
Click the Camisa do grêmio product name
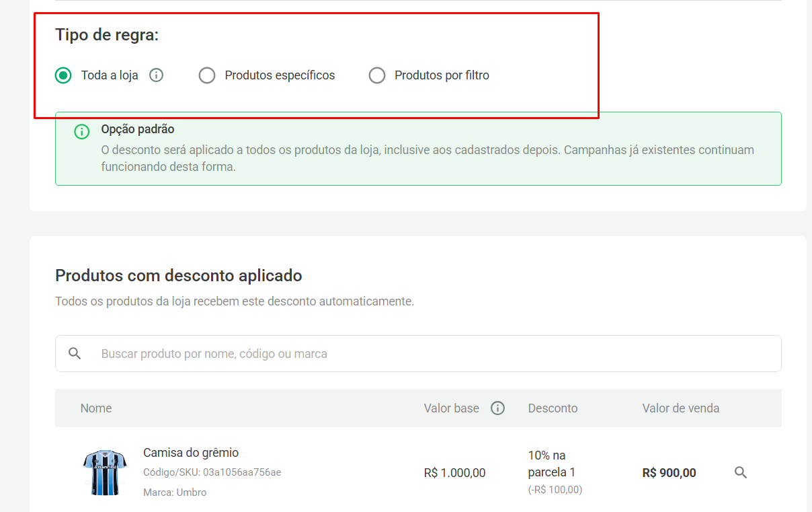[x=191, y=453]
